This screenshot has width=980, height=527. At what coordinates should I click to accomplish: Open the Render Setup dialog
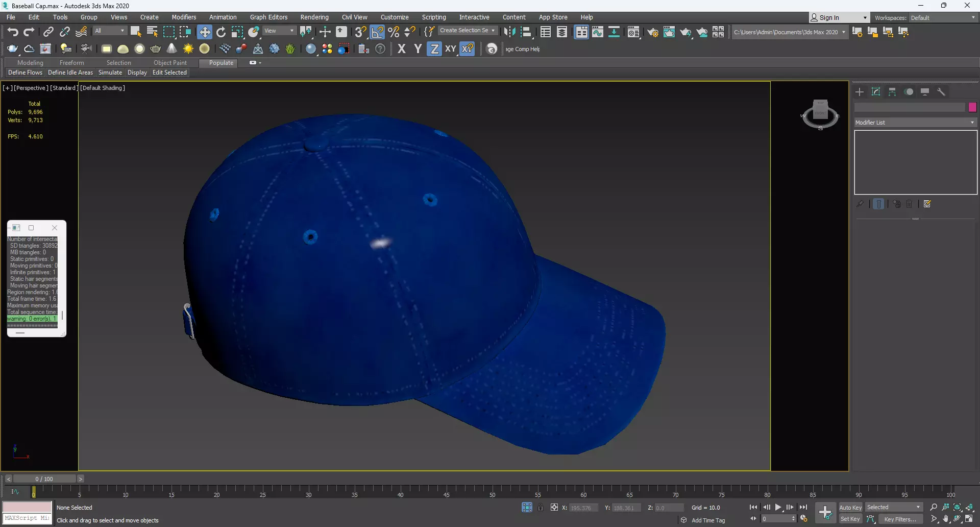click(x=653, y=32)
